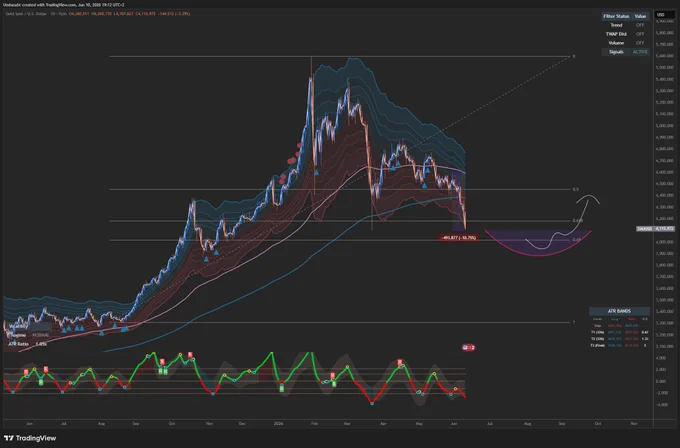Screen dimensions: 680x448
Task: Click the 2026 label on time axis
Action: (x=278, y=423)
